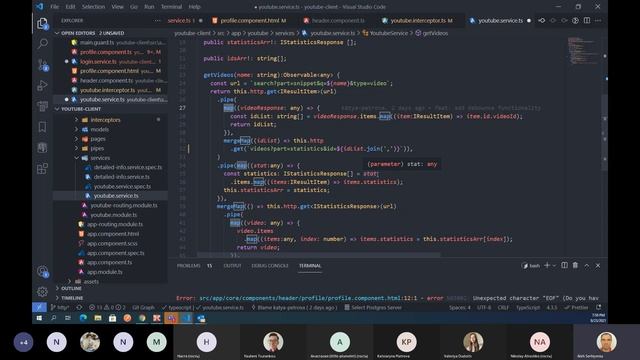Open Windows Start menu
Viewport: 640px width, 360px height.
(39, 318)
